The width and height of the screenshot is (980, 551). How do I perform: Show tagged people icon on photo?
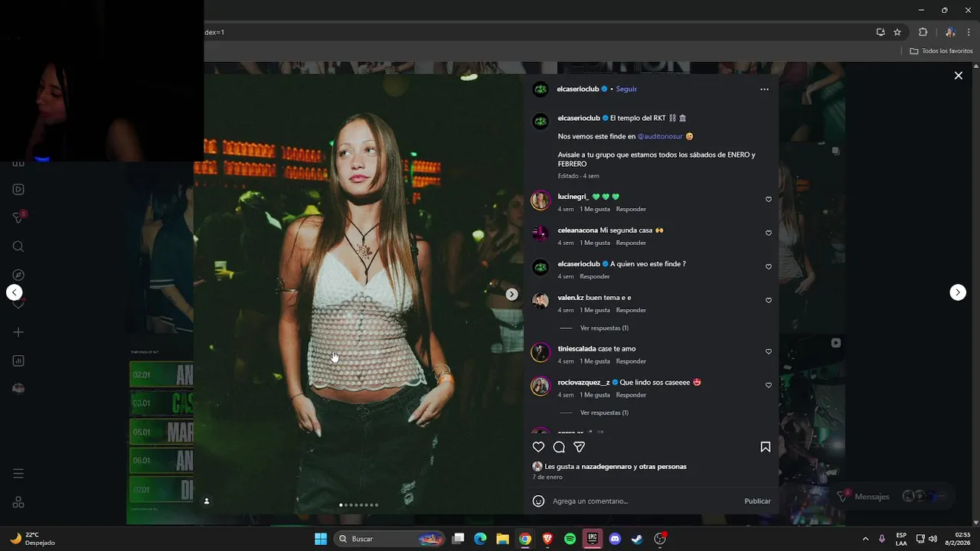click(206, 501)
